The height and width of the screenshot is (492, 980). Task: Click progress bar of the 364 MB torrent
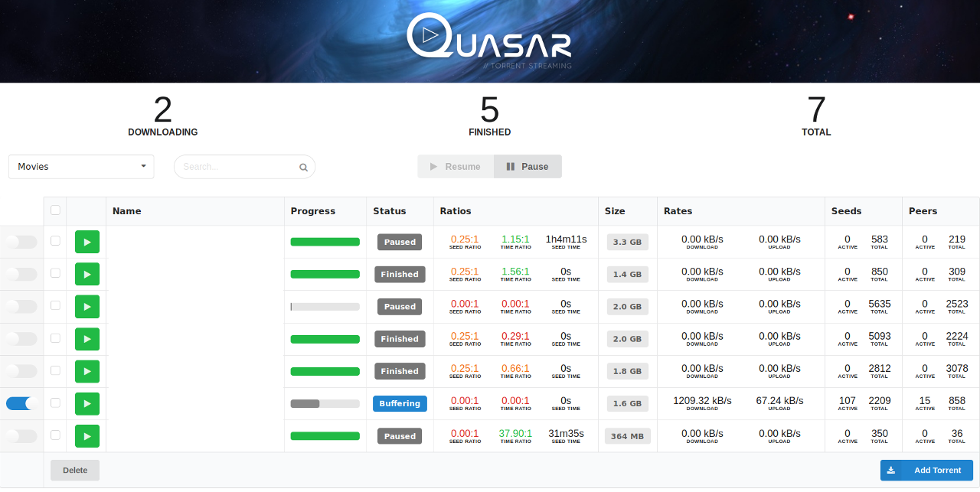pos(325,436)
